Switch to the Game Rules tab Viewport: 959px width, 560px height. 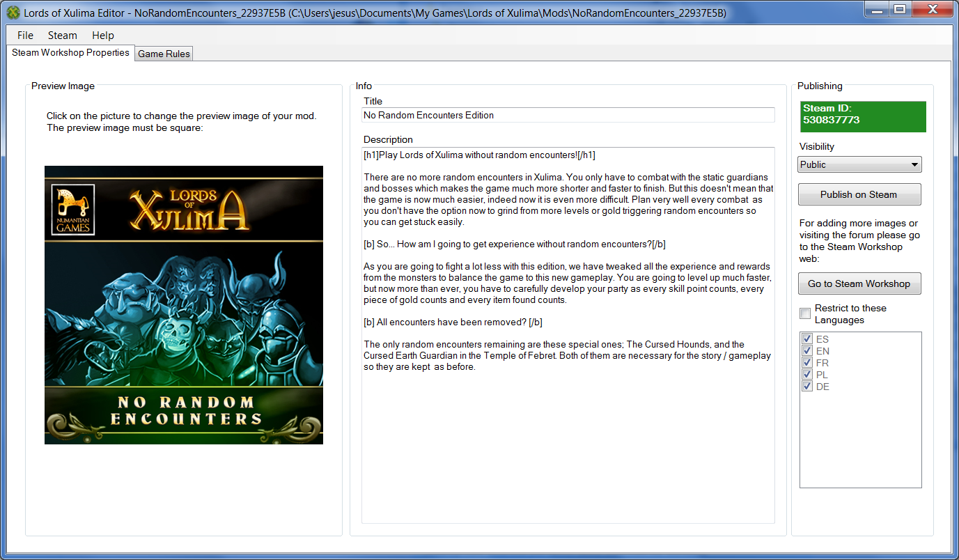pos(164,54)
